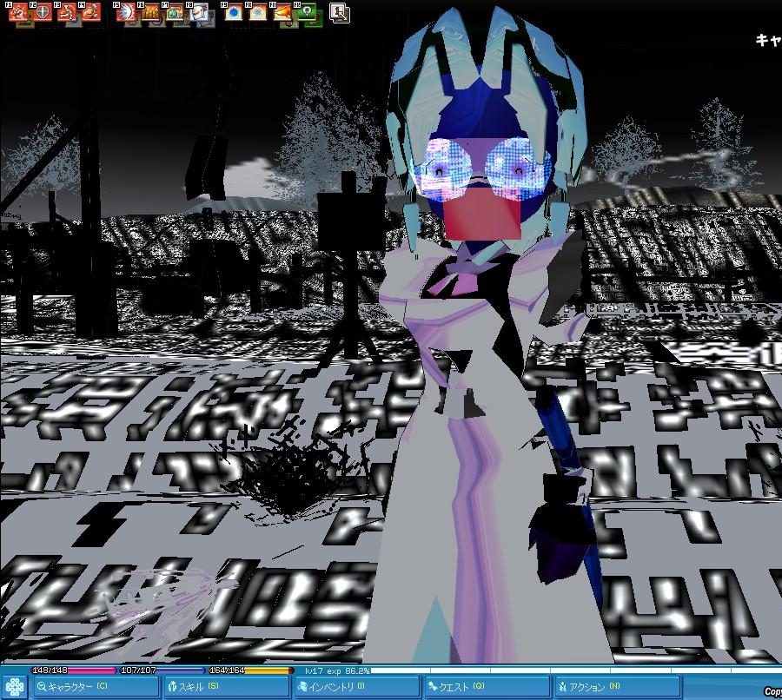
Task: Open the アクション (N) actions menu
Action: [617, 687]
